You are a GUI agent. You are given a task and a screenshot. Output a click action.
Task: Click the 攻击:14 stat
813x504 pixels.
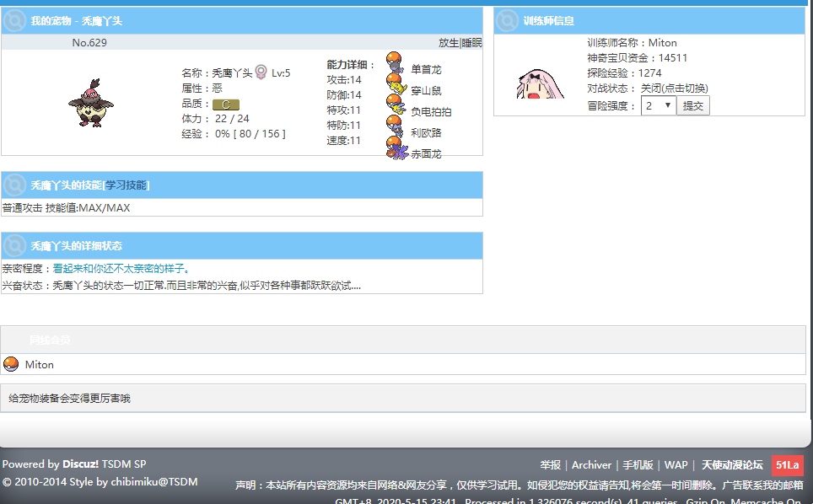[x=344, y=80]
